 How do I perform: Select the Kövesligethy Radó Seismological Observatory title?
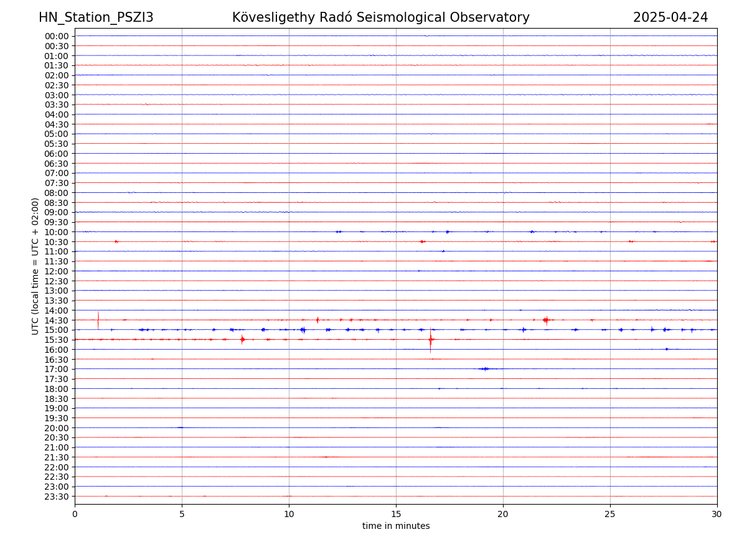pyautogui.click(x=380, y=17)
